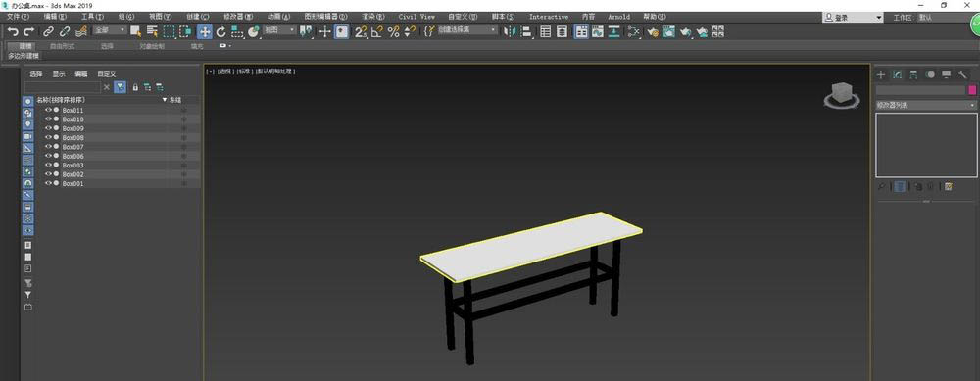
Task: Click the Edit Named Selection Sets icon
Action: tap(429, 31)
